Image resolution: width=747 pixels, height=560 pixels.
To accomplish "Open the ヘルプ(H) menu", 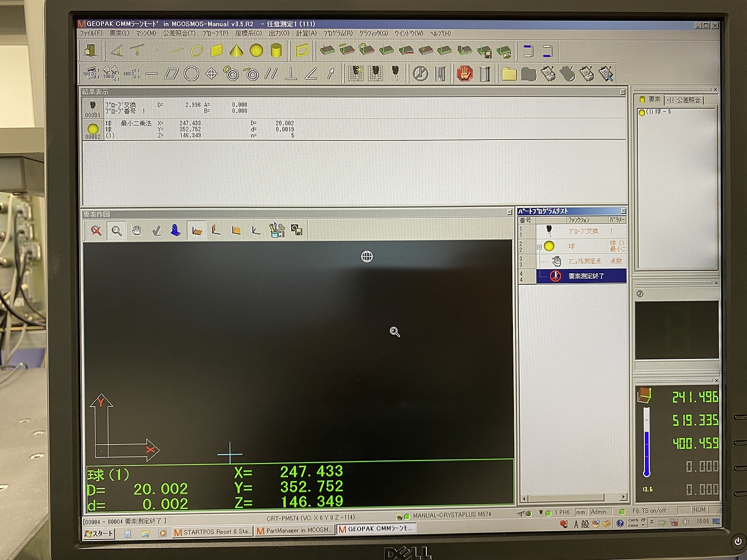I will [440, 33].
